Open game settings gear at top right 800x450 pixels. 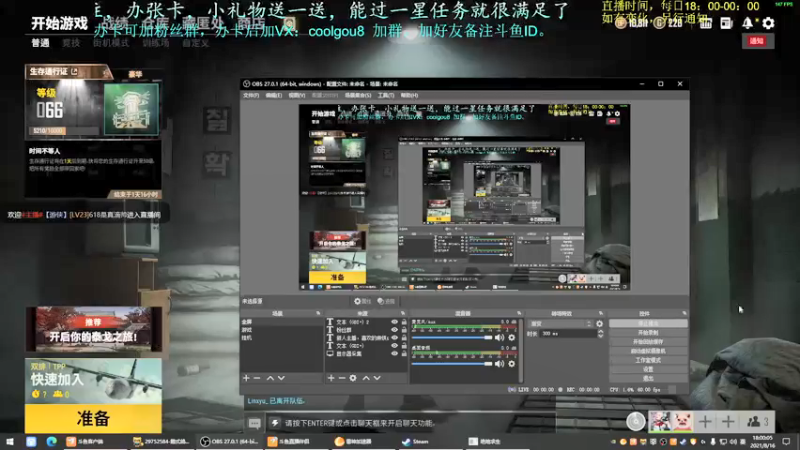(x=768, y=22)
